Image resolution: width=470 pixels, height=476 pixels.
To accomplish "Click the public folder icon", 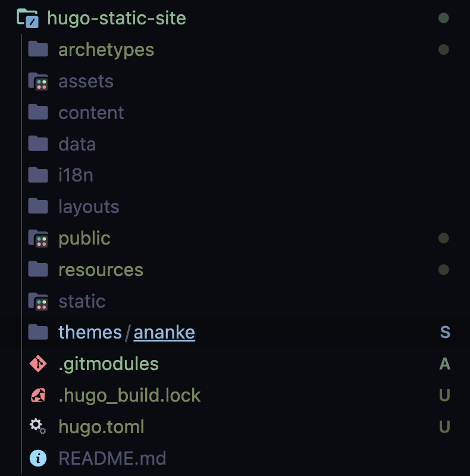I will tap(37, 238).
